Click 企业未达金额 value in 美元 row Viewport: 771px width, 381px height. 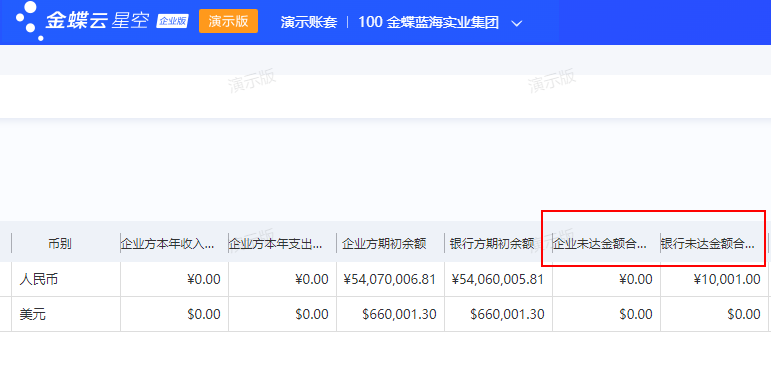pos(606,314)
